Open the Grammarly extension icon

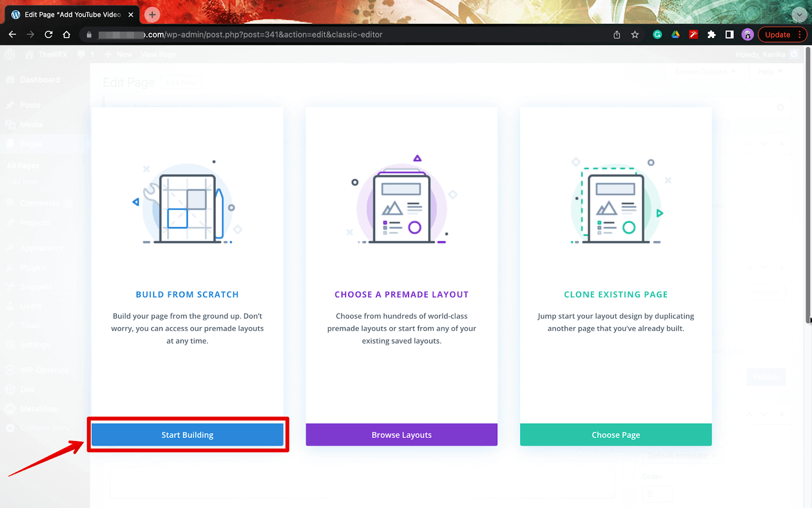pos(657,35)
